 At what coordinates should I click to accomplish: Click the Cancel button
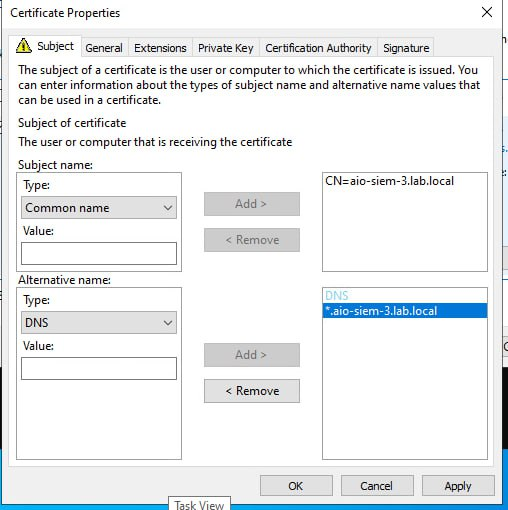tap(377, 486)
